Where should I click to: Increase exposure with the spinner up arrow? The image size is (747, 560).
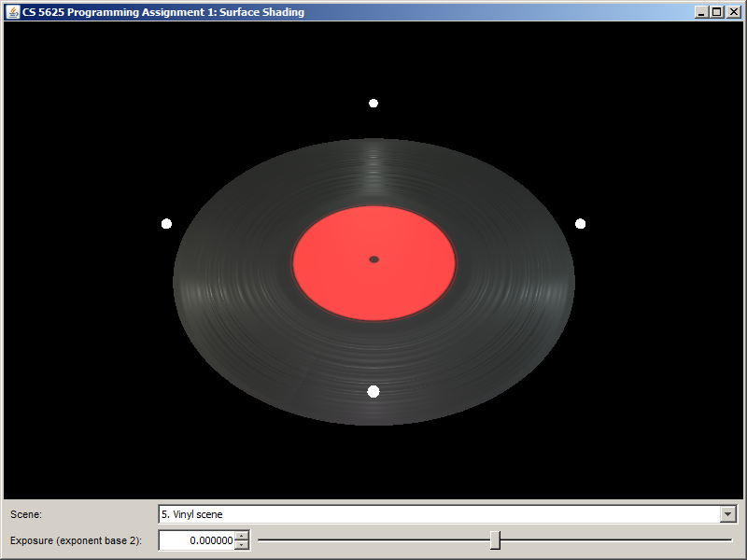(x=242, y=536)
